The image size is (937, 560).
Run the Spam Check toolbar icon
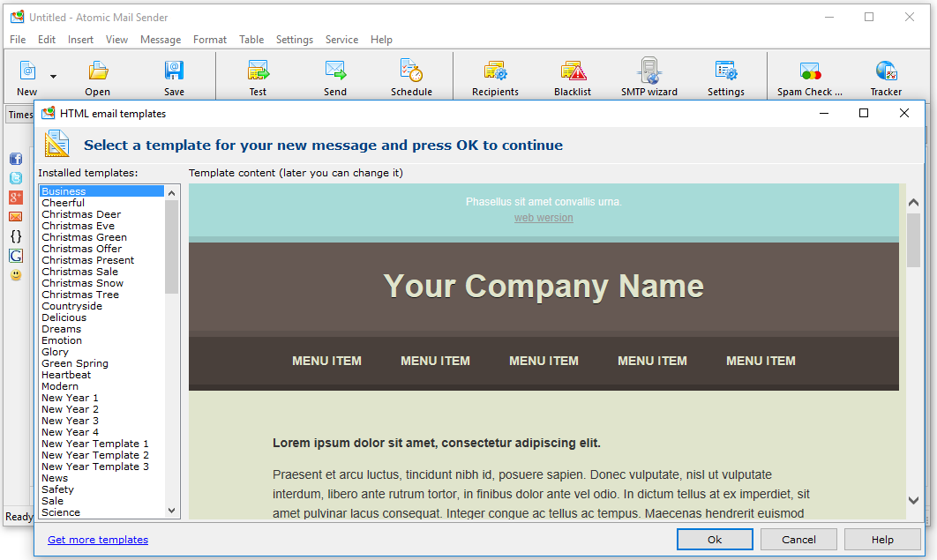coord(810,71)
